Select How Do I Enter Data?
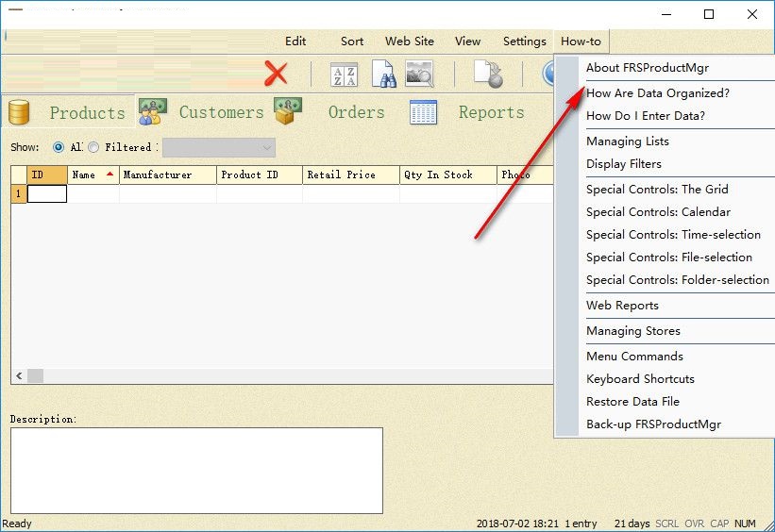775x532 pixels. pyautogui.click(x=646, y=116)
